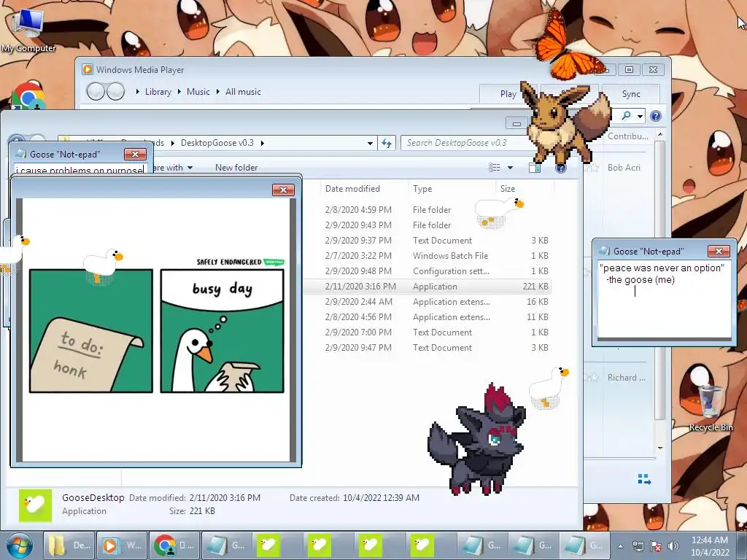Select the row dated 2/9/2020 9:43 PM
The height and width of the screenshot is (560, 747).
(x=427, y=225)
